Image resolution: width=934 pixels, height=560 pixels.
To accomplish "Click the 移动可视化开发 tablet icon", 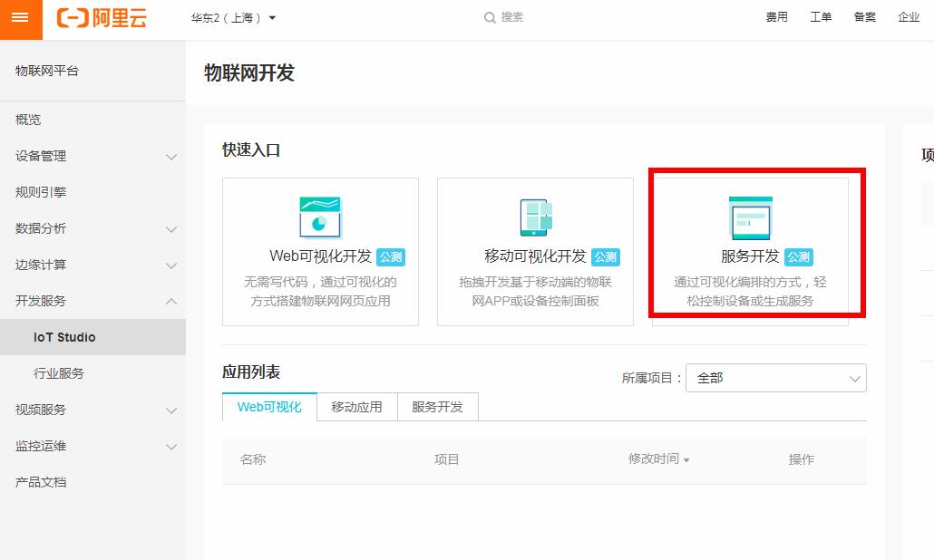I will [536, 217].
